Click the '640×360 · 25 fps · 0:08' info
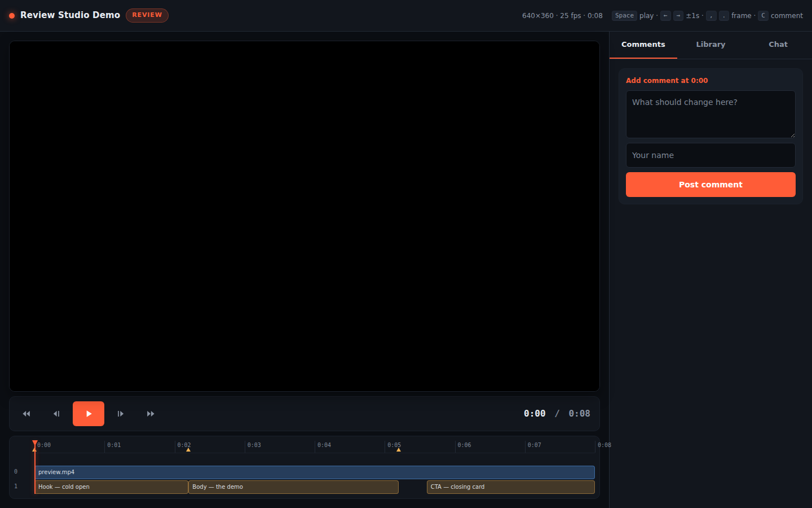 pyautogui.click(x=562, y=16)
